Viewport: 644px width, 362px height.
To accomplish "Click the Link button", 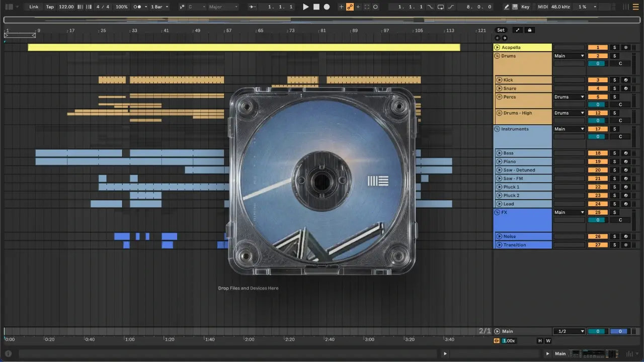I will click(x=34, y=7).
